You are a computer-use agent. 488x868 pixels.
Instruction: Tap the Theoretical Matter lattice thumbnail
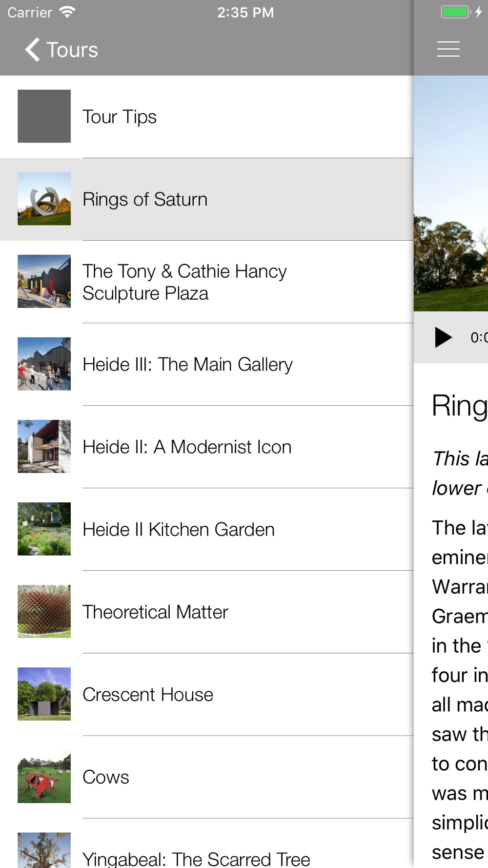pyautogui.click(x=44, y=612)
